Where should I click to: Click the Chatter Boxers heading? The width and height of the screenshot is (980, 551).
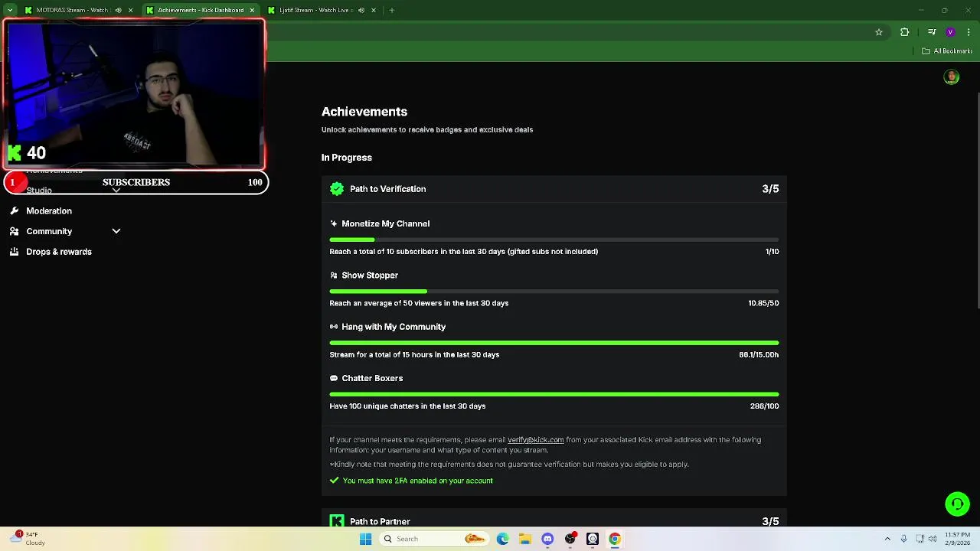(x=372, y=378)
